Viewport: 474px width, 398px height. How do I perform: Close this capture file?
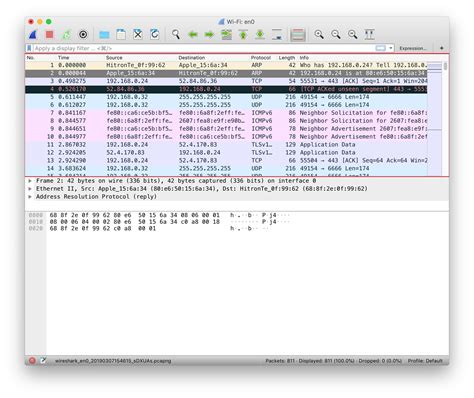(138, 34)
